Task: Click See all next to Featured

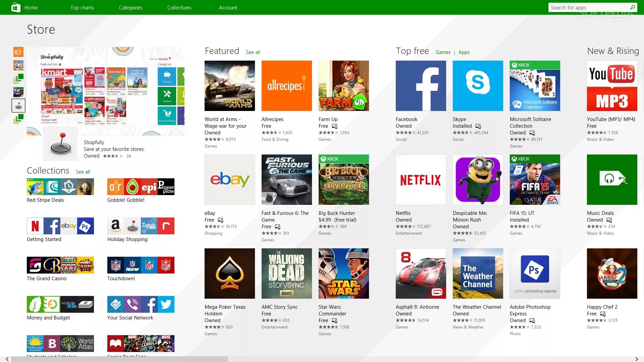Action: click(x=253, y=52)
